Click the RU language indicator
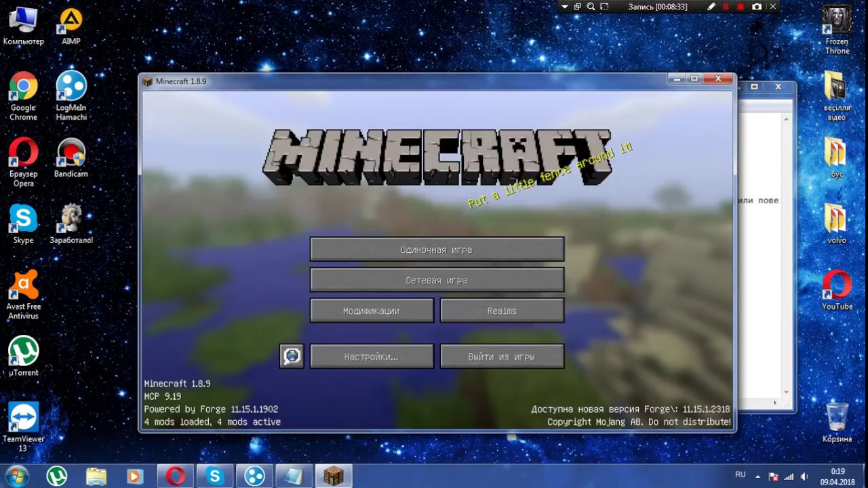The width and height of the screenshot is (868, 488). coord(740,474)
